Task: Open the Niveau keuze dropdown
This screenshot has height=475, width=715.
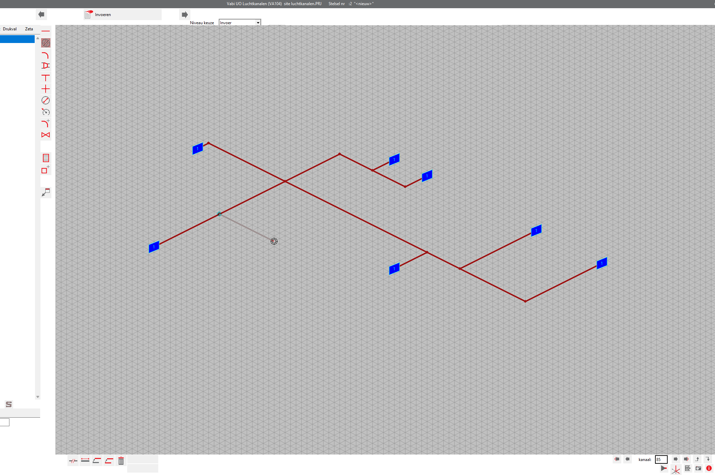Action: click(x=240, y=22)
